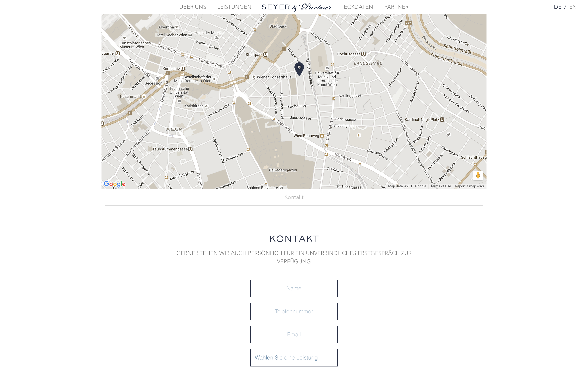588x367 pixels.
Task: Click Report a map error link
Action: pyautogui.click(x=469, y=186)
